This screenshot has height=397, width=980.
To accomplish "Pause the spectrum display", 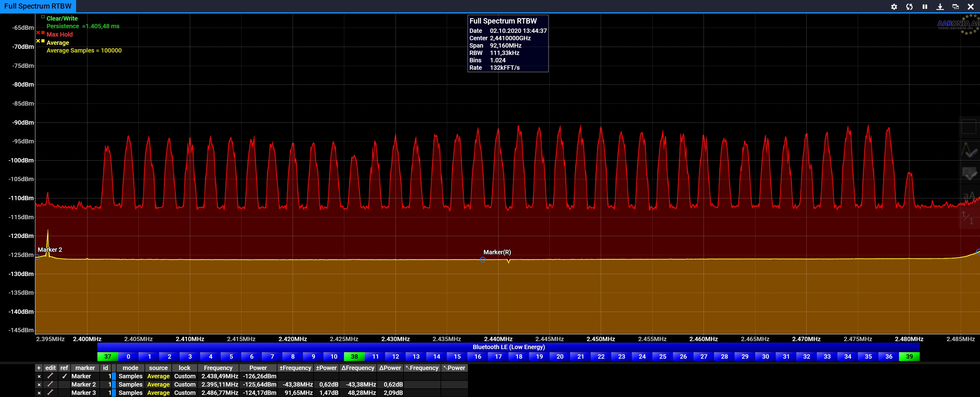I will [924, 6].
